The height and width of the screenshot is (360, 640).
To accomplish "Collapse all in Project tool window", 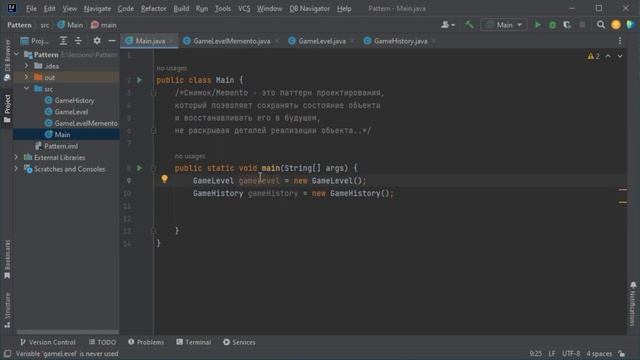I will click(x=78, y=41).
